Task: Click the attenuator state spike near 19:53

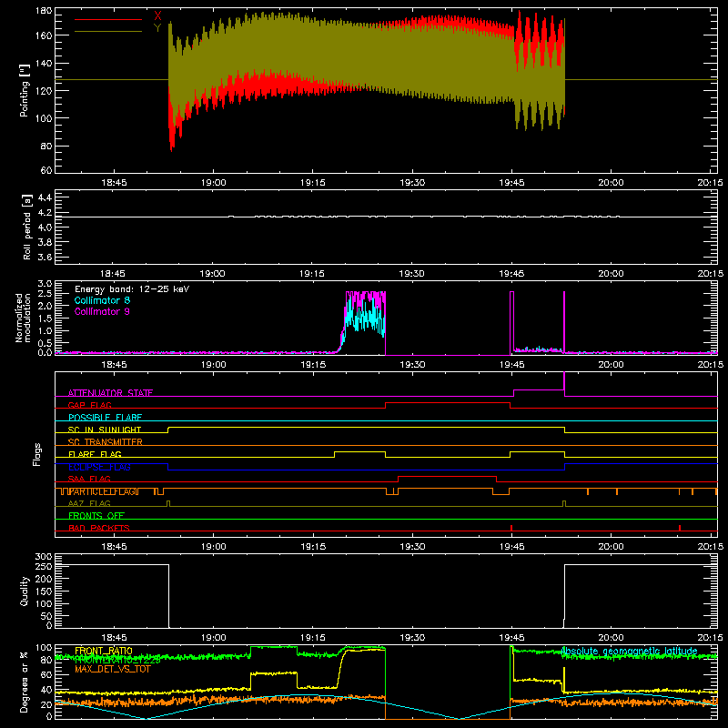Action: pos(564,383)
